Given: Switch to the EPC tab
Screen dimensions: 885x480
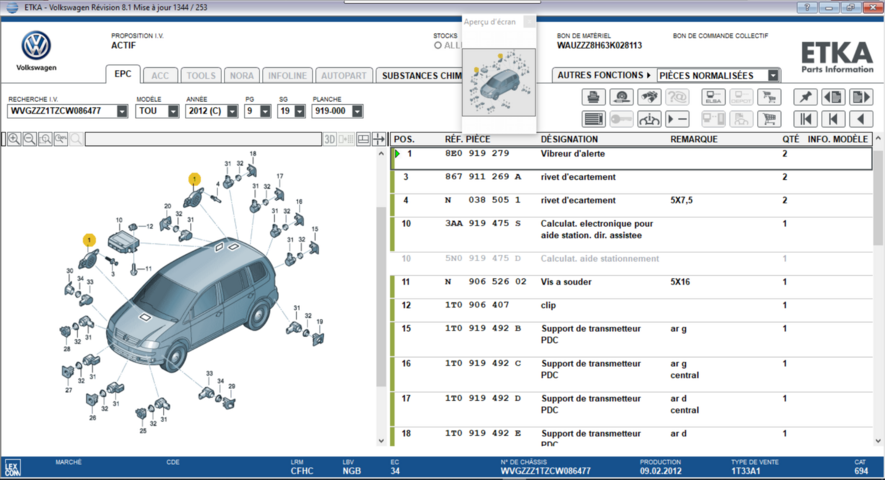Looking at the screenshot, I should pyautogui.click(x=122, y=74).
